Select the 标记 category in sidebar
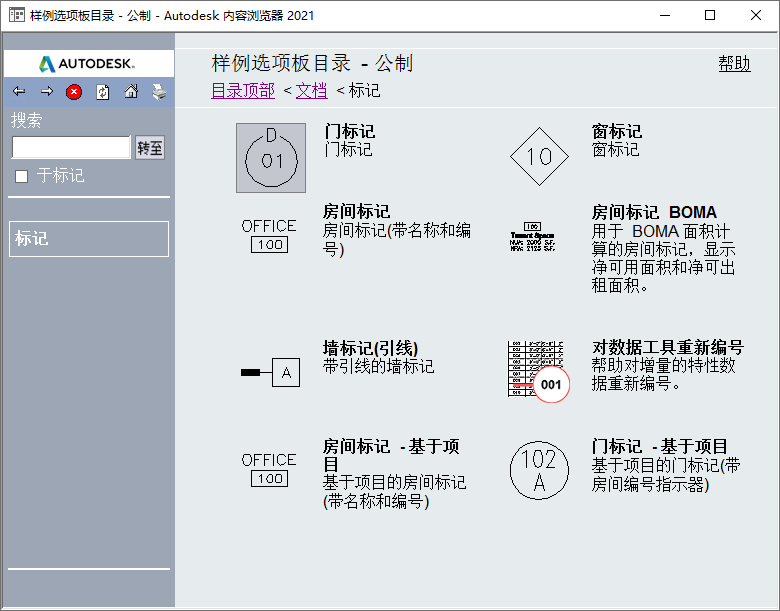The height and width of the screenshot is (611, 780). tap(89, 239)
